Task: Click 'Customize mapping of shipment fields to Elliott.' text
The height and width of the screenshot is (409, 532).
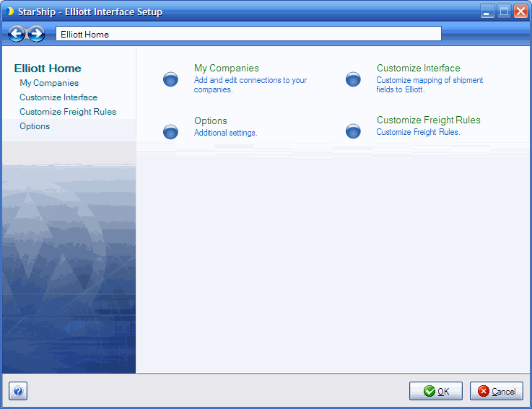Action: tap(429, 85)
